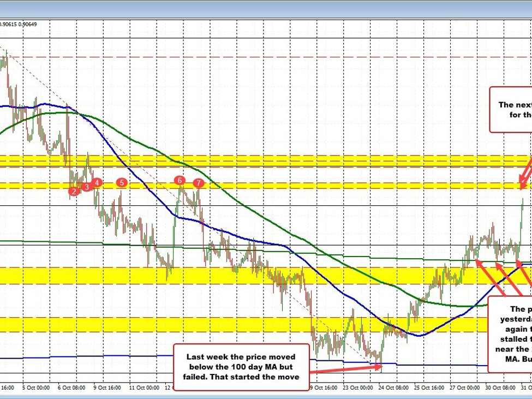Viewport: 532px width, 399px height.
Task: Click the red marker labeled 4
Action: click(97, 182)
